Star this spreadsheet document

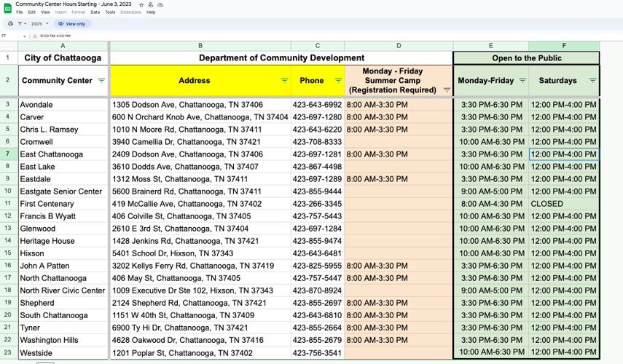pyautogui.click(x=141, y=4)
